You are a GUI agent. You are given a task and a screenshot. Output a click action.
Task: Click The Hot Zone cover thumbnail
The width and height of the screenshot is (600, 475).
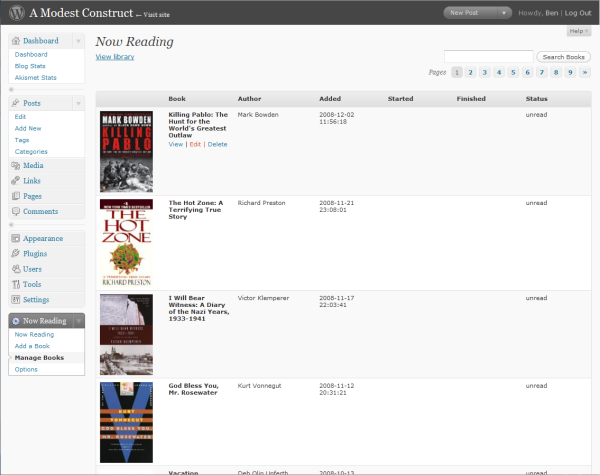point(126,243)
